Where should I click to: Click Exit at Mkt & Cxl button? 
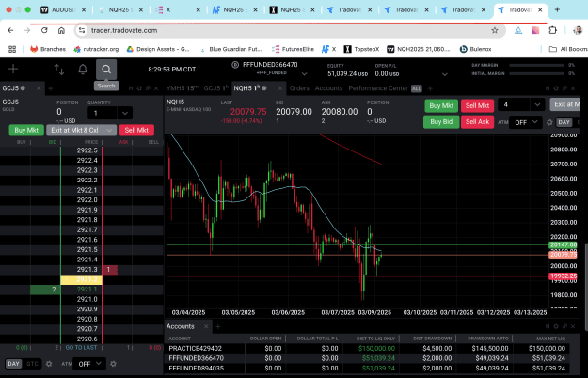pos(74,130)
